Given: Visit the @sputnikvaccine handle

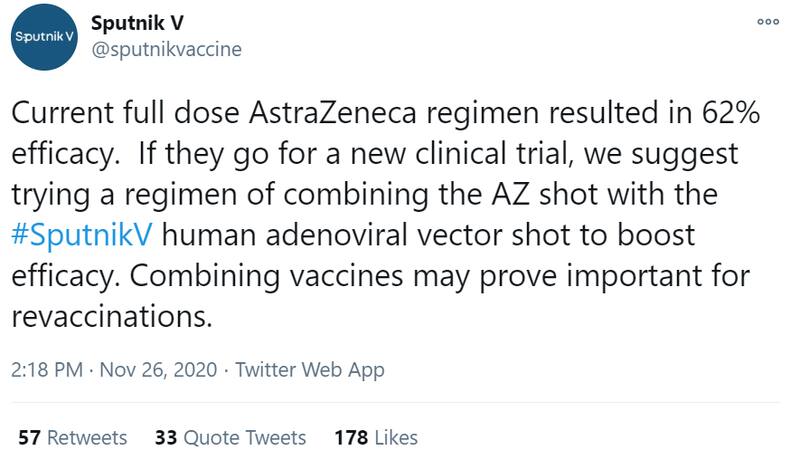Looking at the screenshot, I should 166,48.
